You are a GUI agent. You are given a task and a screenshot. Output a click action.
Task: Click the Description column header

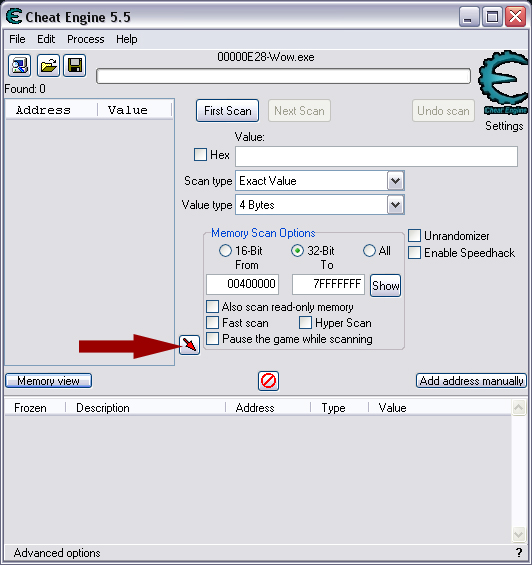point(145,408)
